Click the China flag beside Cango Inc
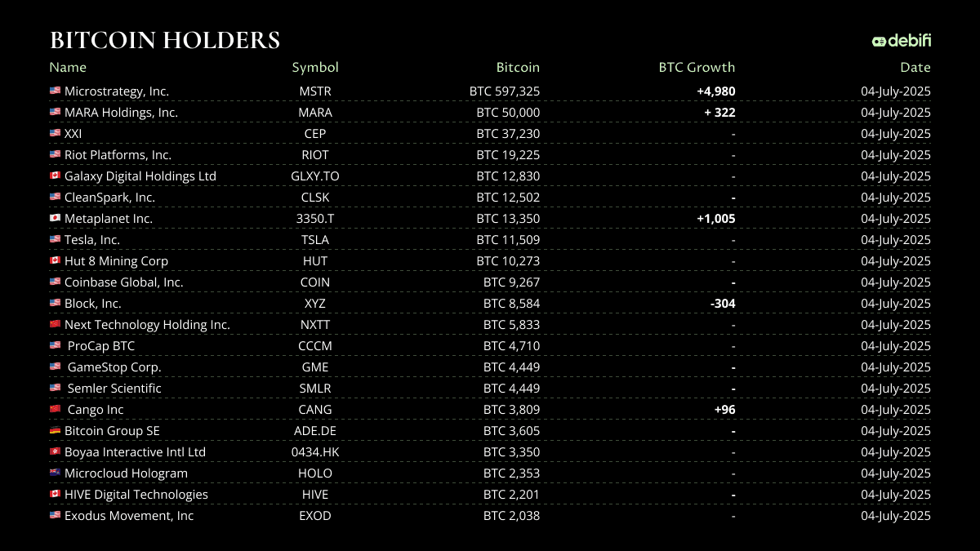This screenshot has height=551, width=980. pyautogui.click(x=55, y=410)
